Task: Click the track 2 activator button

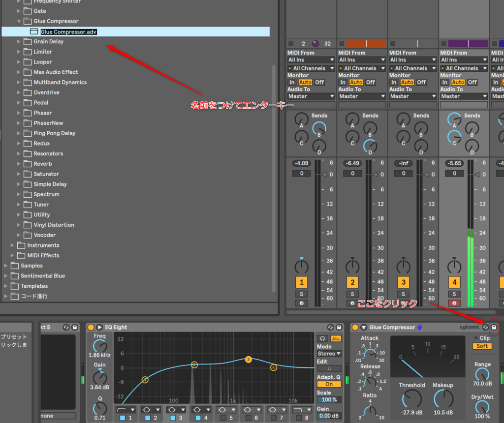Action: point(352,282)
